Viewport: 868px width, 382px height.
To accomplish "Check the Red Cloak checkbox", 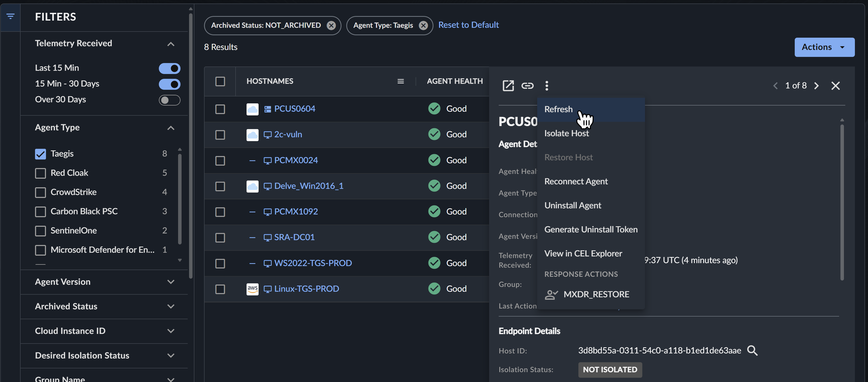I will (x=40, y=173).
